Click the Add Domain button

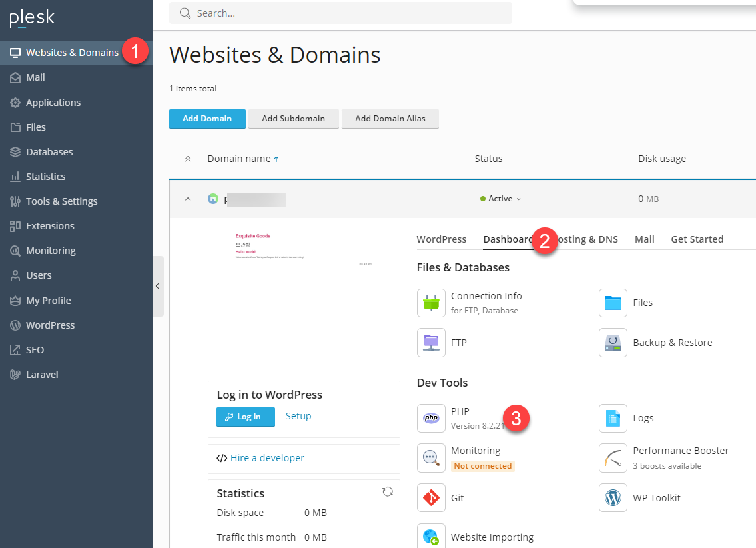[x=207, y=119]
